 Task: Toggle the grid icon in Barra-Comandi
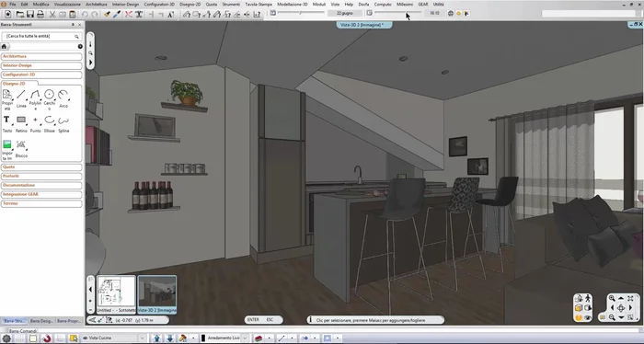[x=19, y=338]
